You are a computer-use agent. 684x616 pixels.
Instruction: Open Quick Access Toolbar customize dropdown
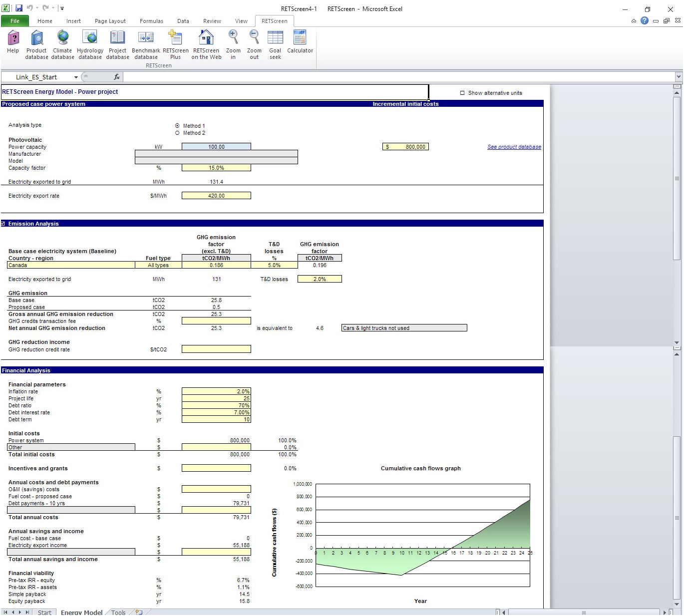click(62, 8)
